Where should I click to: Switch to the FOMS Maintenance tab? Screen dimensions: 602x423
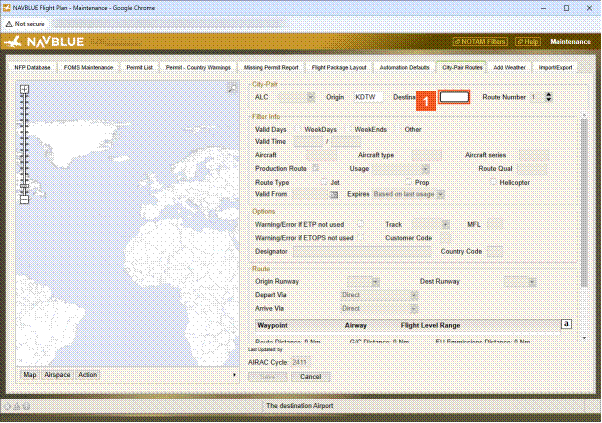pyautogui.click(x=88, y=68)
